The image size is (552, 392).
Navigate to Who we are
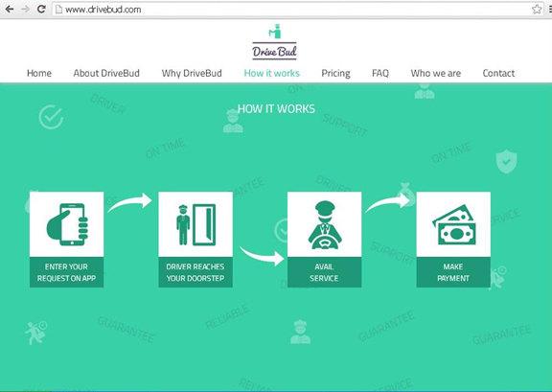436,73
